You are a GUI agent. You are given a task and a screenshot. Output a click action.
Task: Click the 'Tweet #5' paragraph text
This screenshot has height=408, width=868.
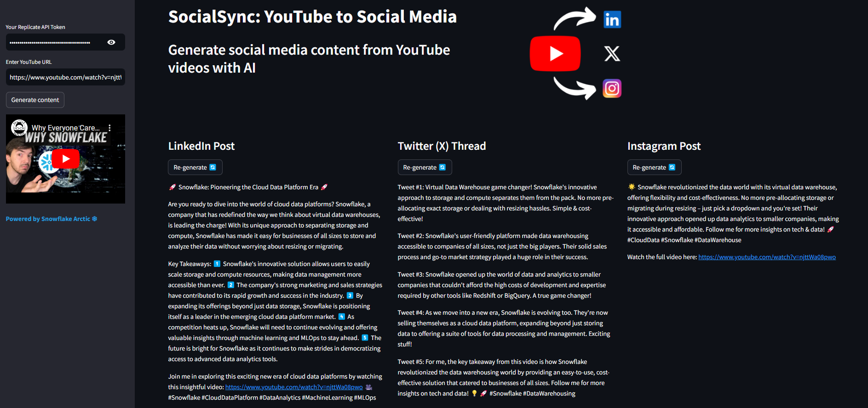point(503,378)
